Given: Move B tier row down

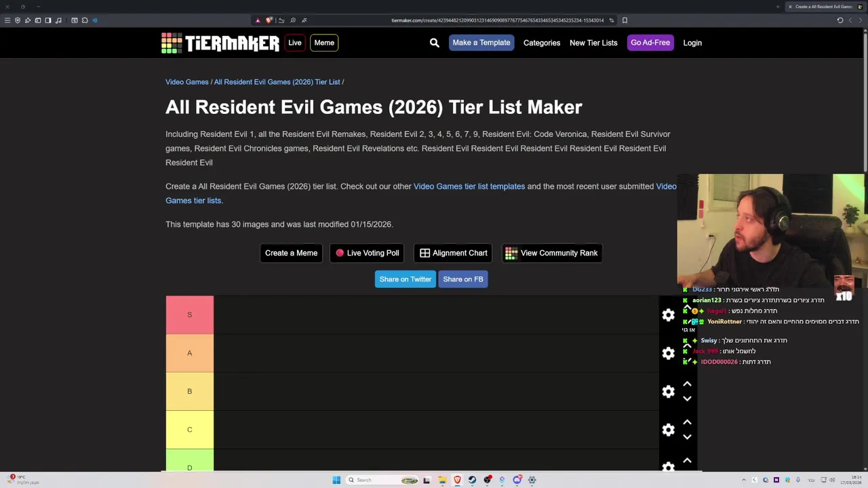Looking at the screenshot, I should click(x=687, y=399).
